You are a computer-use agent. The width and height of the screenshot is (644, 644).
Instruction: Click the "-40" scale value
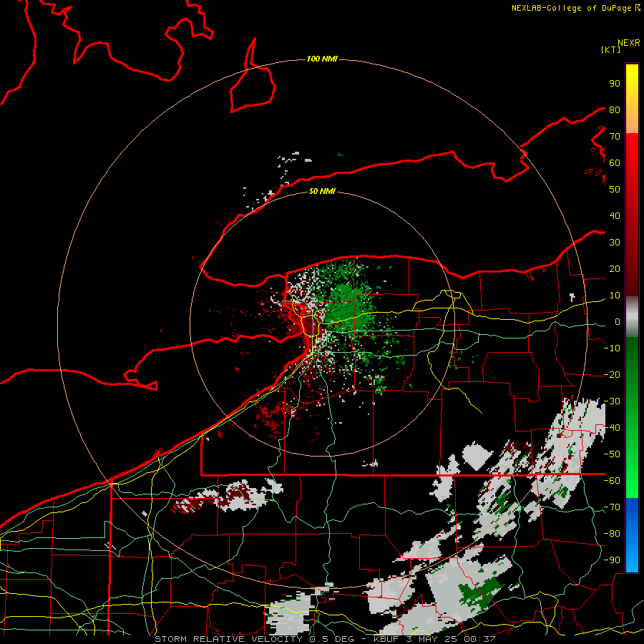pyautogui.click(x=612, y=428)
